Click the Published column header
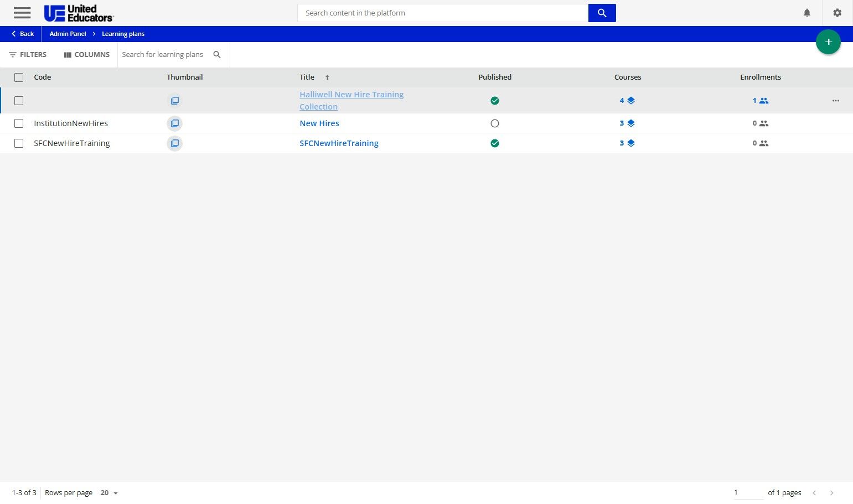 point(495,77)
